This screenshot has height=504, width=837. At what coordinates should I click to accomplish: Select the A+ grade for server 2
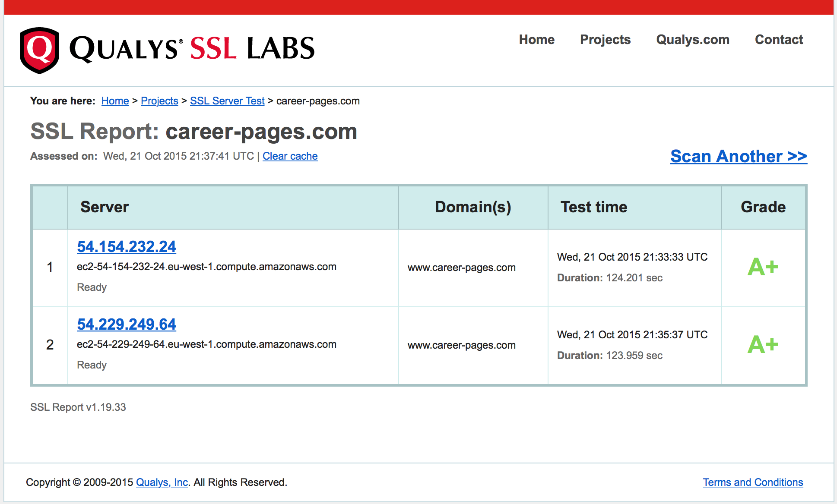pyautogui.click(x=763, y=345)
